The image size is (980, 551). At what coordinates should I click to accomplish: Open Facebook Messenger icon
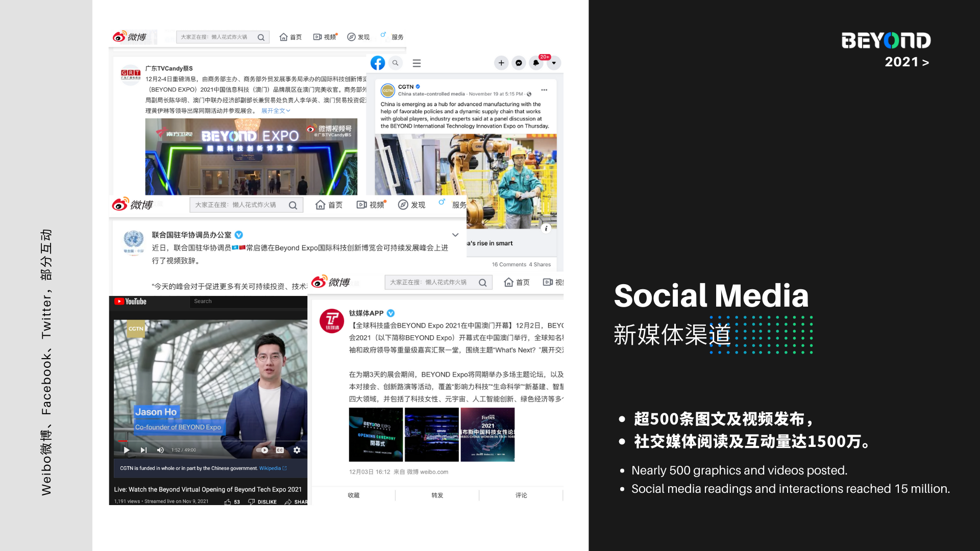point(519,63)
